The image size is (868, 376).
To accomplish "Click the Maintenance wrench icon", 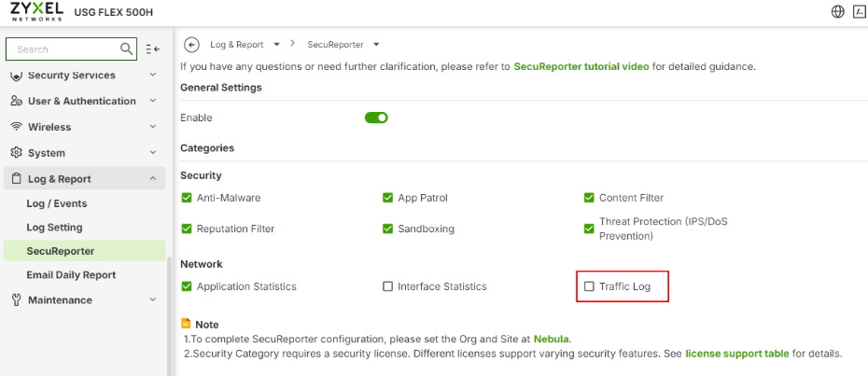I will 16,300.
